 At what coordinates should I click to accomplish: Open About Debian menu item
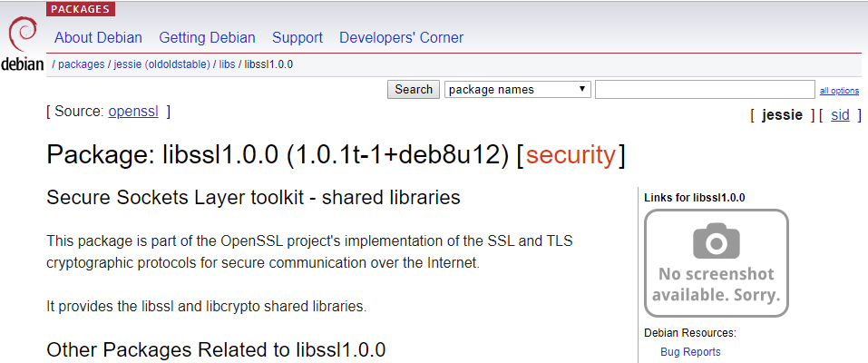99,38
